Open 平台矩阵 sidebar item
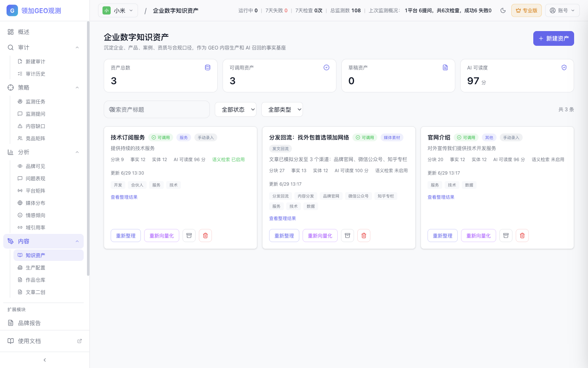This screenshot has width=588, height=368. coord(49,191)
